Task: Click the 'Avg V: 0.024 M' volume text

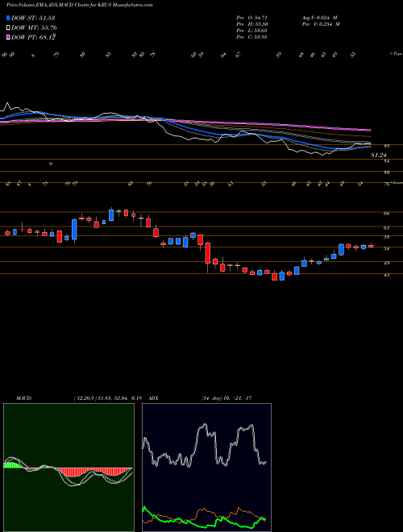Action: pyautogui.click(x=321, y=17)
